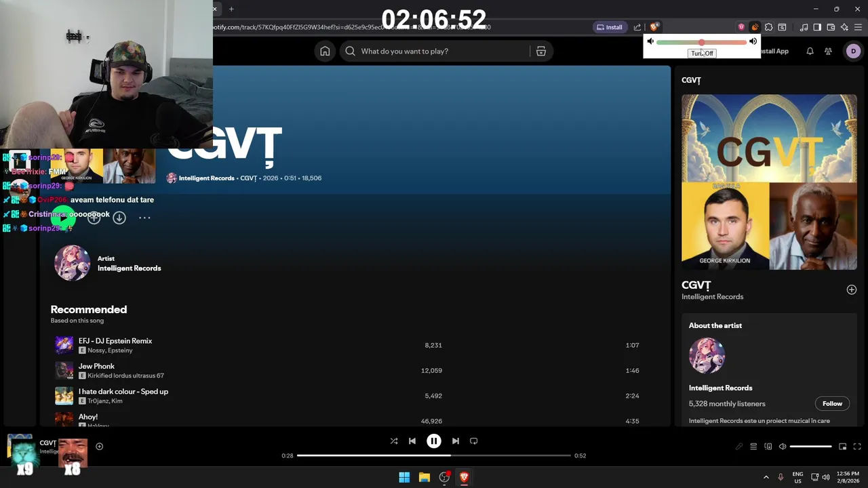The height and width of the screenshot is (488, 868).
Task: Add CGVȚ to Liked Songs from the right panel
Action: (x=852, y=289)
